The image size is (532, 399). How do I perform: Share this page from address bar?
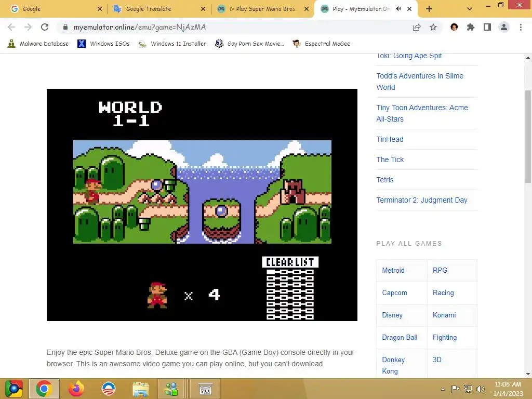click(417, 27)
